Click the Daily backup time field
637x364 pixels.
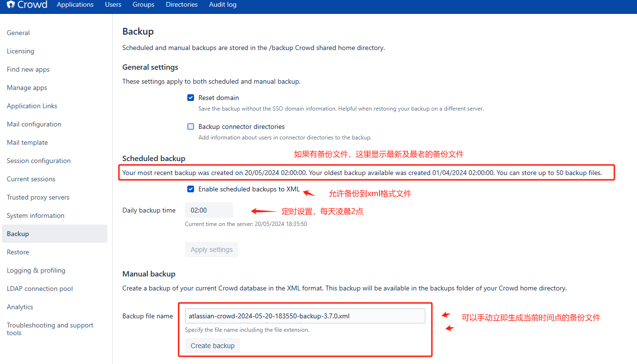[209, 210]
